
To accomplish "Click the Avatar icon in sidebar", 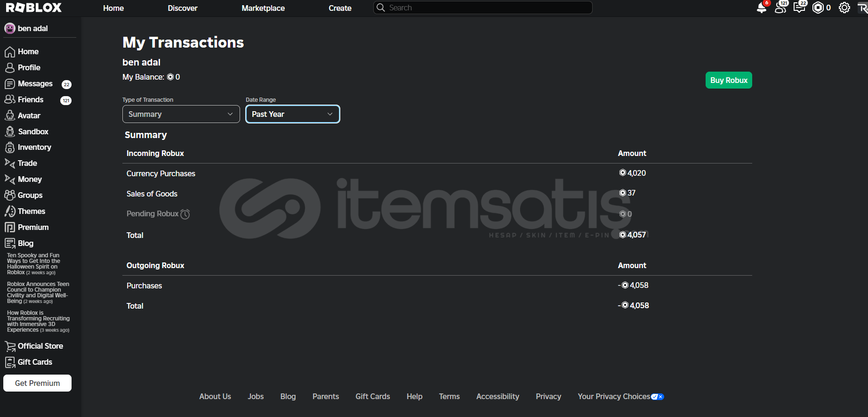I will pos(10,115).
